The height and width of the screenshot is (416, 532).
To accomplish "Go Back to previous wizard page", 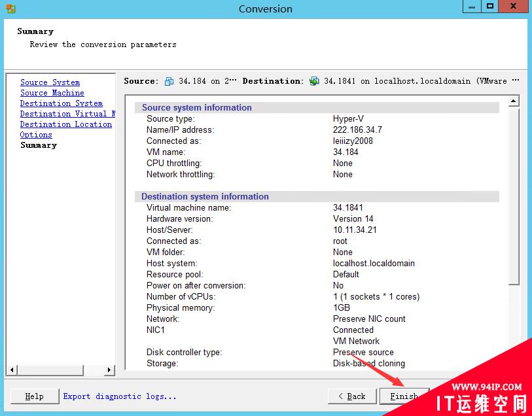I will pyautogui.click(x=352, y=396).
